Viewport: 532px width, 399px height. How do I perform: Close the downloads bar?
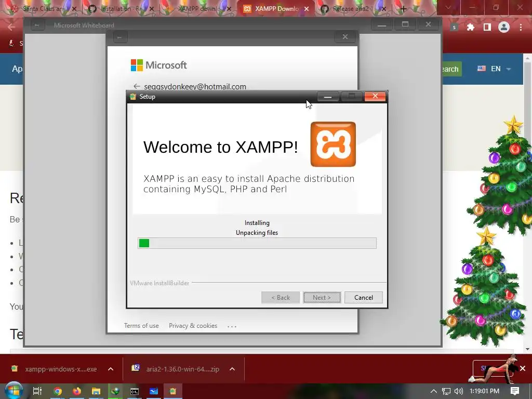(x=523, y=368)
